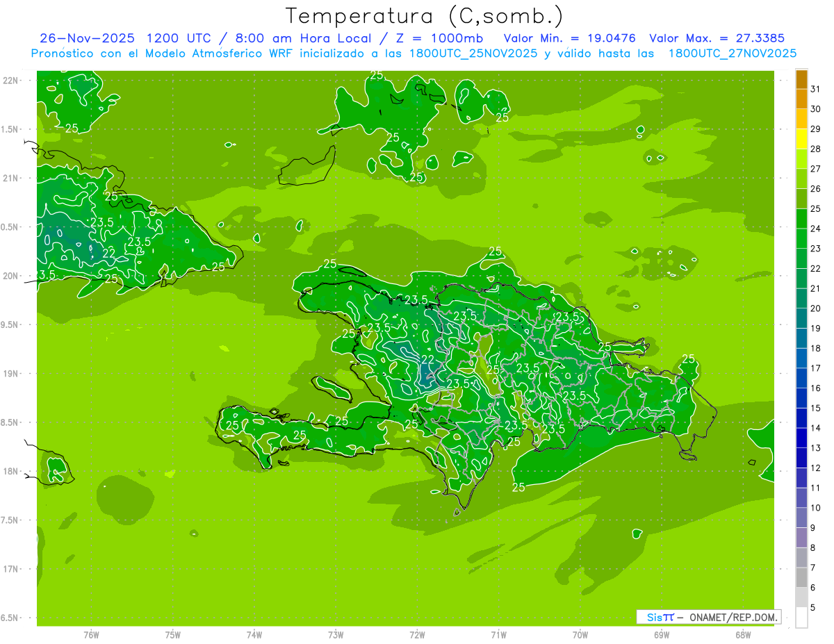Pick the legend swatch between 19 and 20
Screen dimensions: 834x644
(801, 319)
